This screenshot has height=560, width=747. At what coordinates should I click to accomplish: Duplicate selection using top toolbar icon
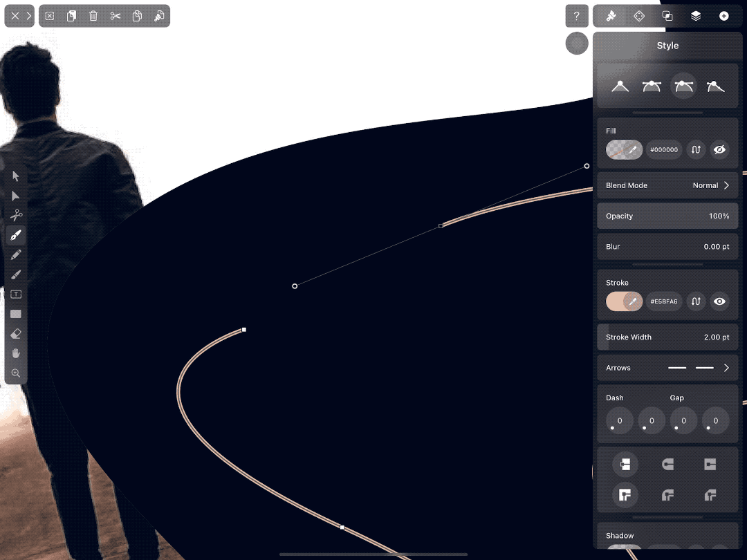71,16
